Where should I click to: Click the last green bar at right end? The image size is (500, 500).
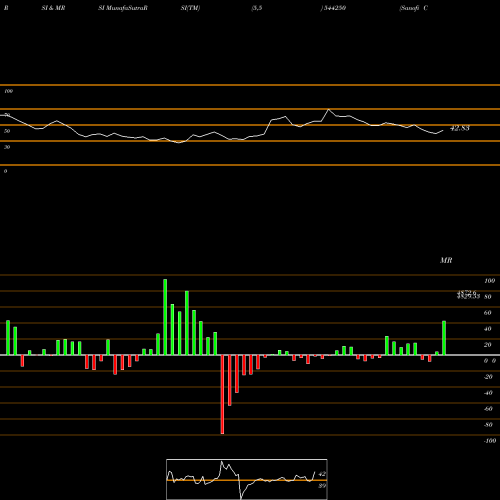coord(444,338)
